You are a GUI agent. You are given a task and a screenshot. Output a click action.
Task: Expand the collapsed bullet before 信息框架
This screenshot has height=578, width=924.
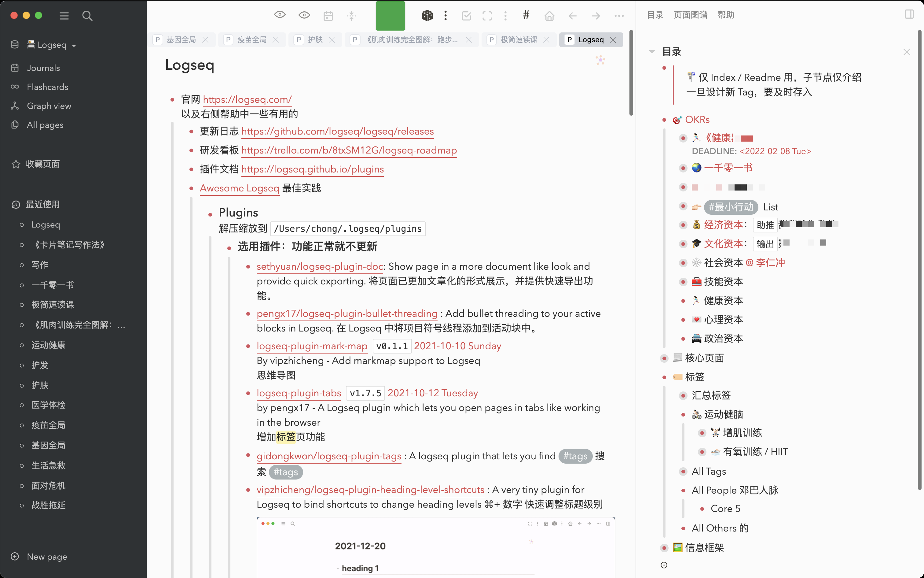click(664, 548)
